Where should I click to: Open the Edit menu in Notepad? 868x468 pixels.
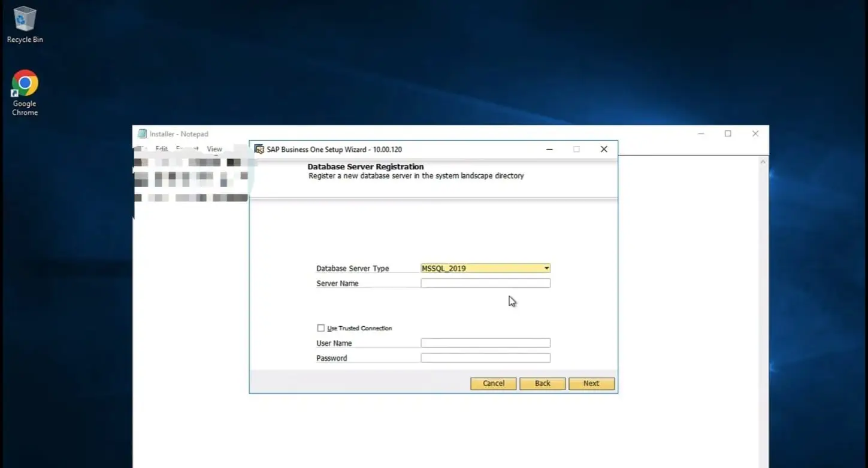(x=162, y=149)
